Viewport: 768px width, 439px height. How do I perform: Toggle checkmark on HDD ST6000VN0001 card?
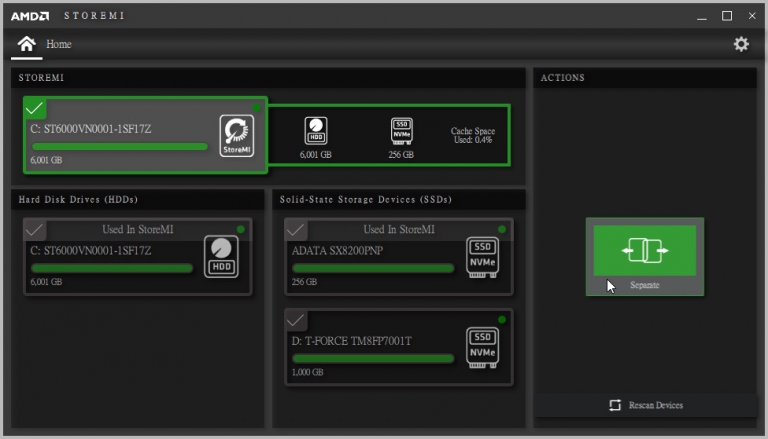(35, 229)
